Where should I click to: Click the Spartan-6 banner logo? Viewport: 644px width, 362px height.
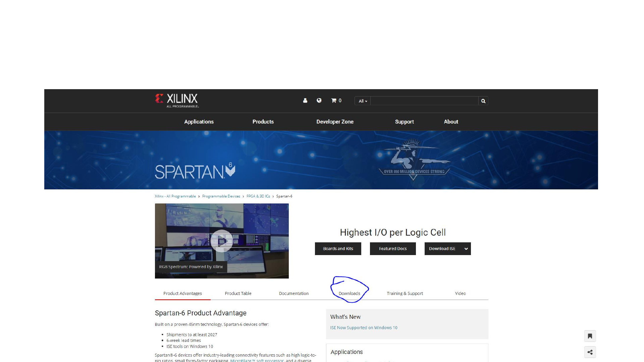pos(195,171)
